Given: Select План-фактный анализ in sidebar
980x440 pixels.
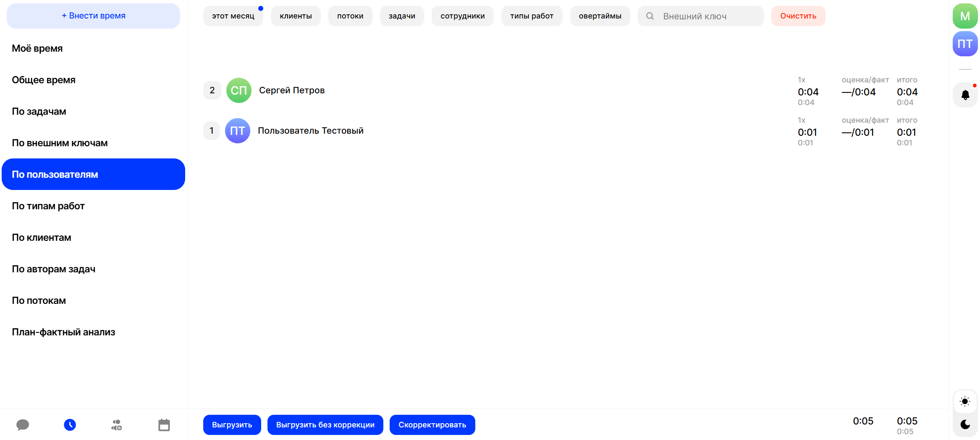Looking at the screenshot, I should click(x=63, y=332).
